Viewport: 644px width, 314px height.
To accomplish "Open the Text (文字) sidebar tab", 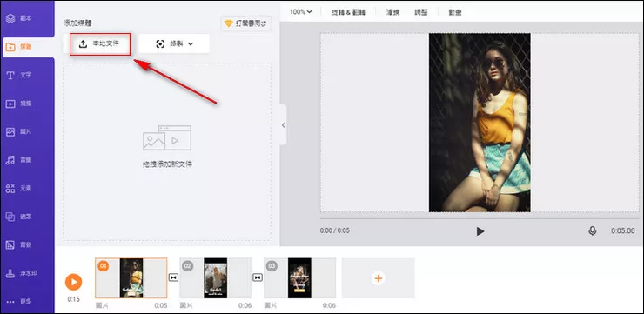I will point(19,75).
